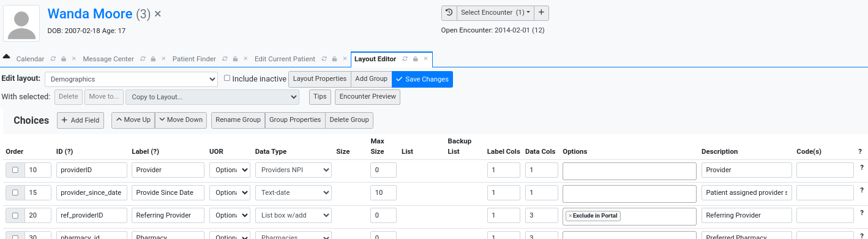This screenshot has width=868, height=239.
Task: Select the ref_providerID row checkbox
Action: pos(15,216)
